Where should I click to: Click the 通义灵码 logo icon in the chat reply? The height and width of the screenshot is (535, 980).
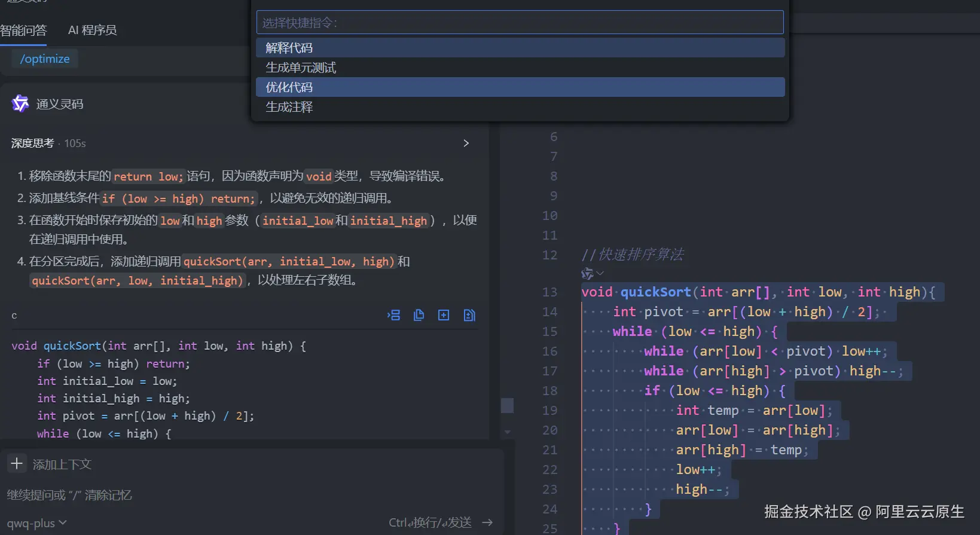click(20, 103)
